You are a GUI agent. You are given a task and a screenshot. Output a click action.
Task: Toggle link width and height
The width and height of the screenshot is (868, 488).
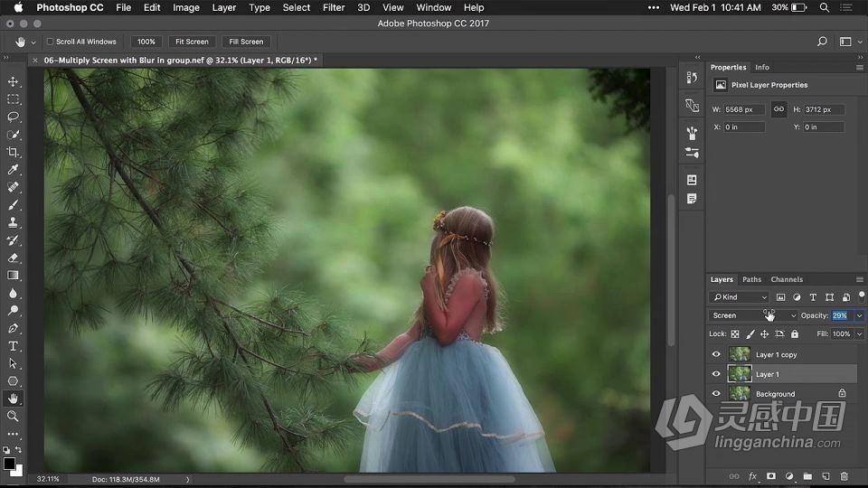point(778,109)
